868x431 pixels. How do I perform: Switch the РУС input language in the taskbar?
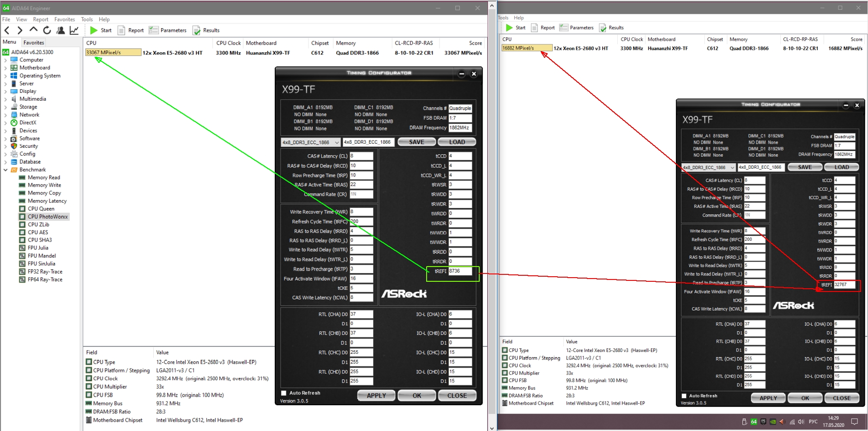coord(814,422)
